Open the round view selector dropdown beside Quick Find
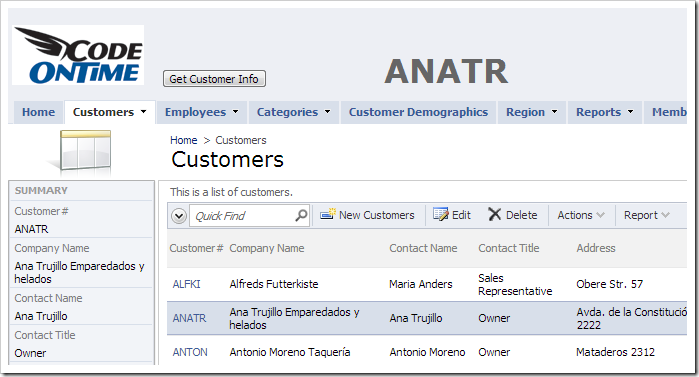Viewport: 699px width, 377px height. point(179,216)
